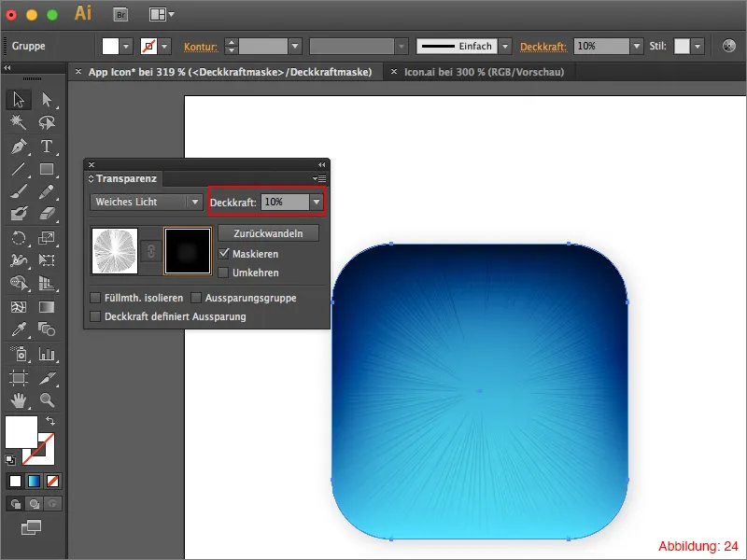Choose the Shape Builder tool
The image size is (747, 560).
[x=19, y=283]
